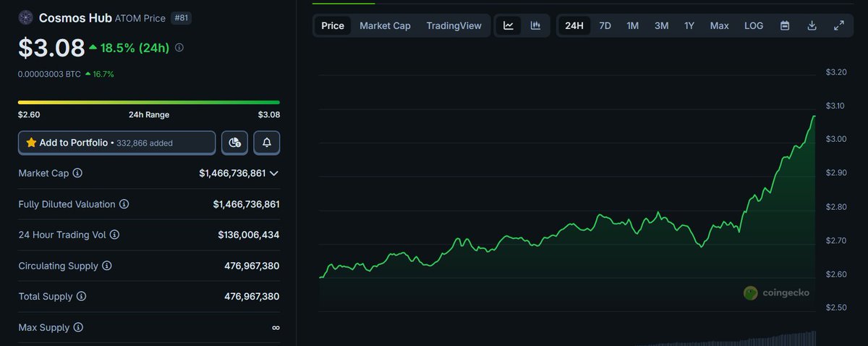Select the 24H time range

[x=574, y=25]
